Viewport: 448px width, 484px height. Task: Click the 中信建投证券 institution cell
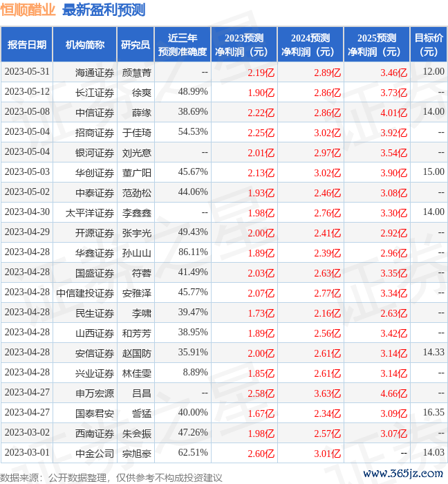pyautogui.click(x=85, y=294)
